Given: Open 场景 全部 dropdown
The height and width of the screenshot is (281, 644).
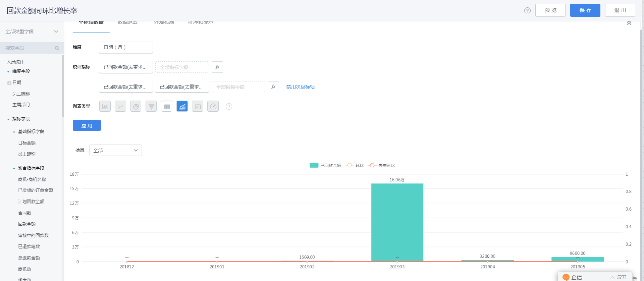Looking at the screenshot, I should click(x=115, y=150).
